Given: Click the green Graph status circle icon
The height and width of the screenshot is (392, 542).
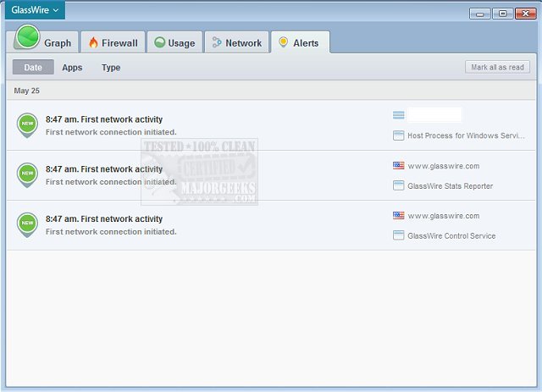Looking at the screenshot, I should pyautogui.click(x=28, y=36).
